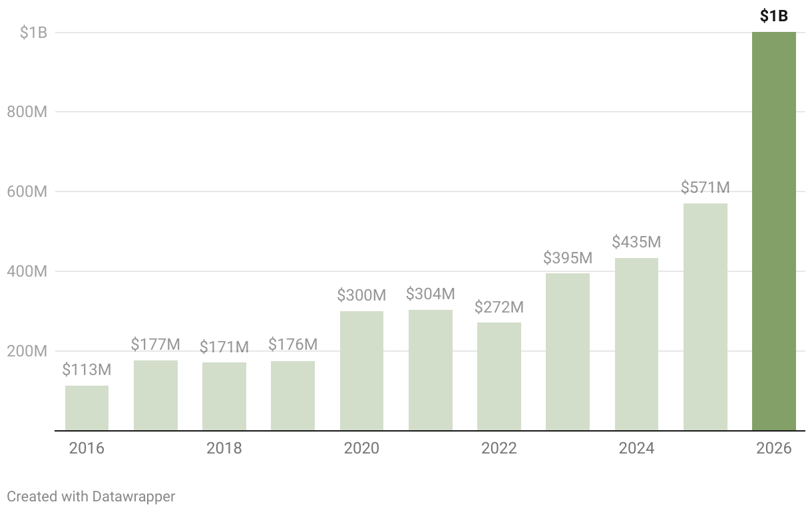Select the bar labeled $395M
This screenshot has width=812, height=512.
[x=567, y=352]
